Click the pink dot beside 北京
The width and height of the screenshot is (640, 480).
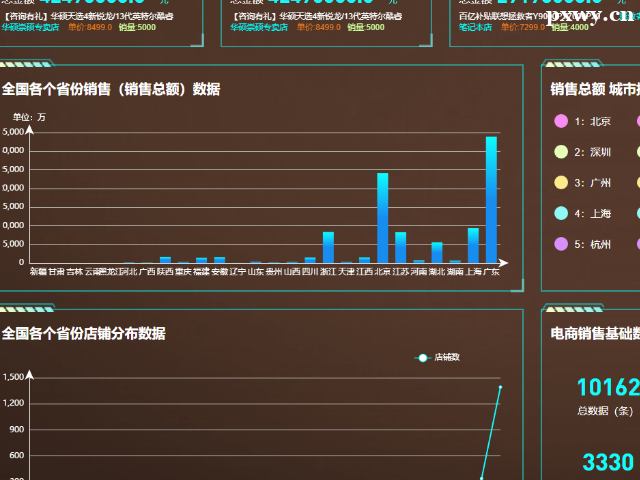pyautogui.click(x=559, y=122)
